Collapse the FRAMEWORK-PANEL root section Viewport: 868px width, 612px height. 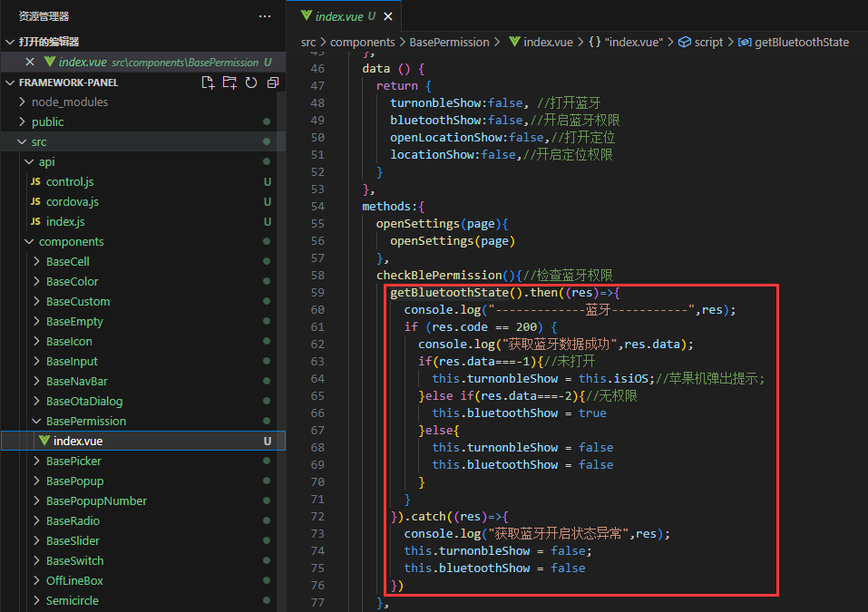pyautogui.click(x=10, y=83)
